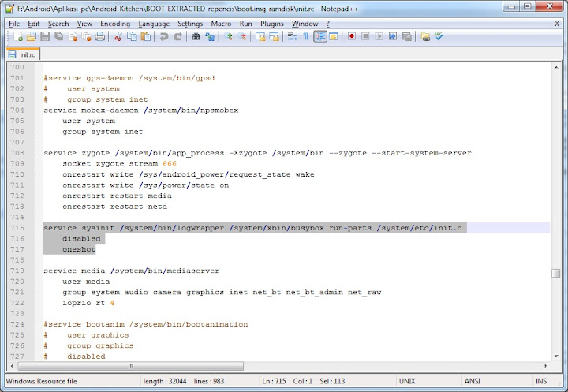Open the Plugins menu
This screenshot has width=568, height=392.
[x=272, y=24]
